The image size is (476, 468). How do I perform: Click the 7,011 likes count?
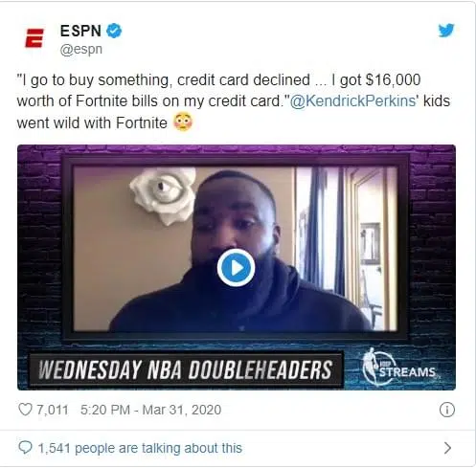pos(53,410)
